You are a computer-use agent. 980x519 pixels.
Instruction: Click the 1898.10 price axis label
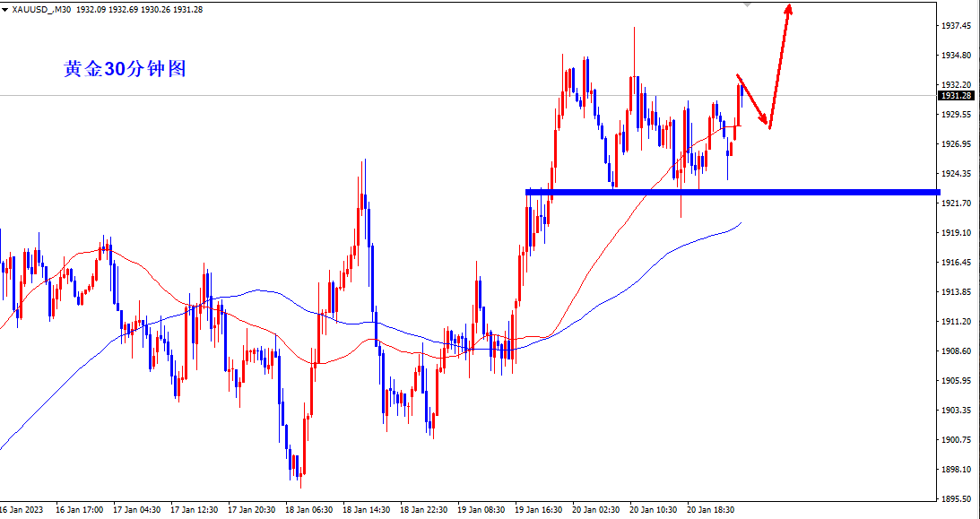pos(957,470)
